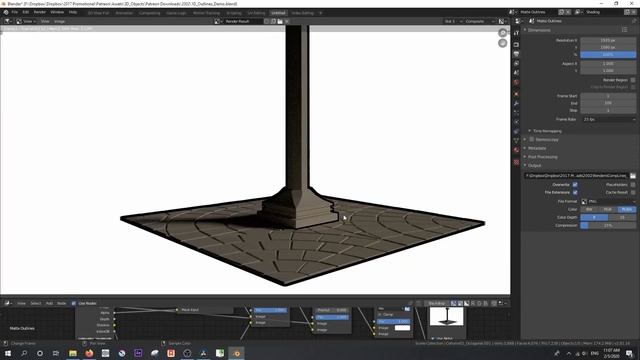Open the Render menu
Screen dimensions: 640x360
click(40, 12)
